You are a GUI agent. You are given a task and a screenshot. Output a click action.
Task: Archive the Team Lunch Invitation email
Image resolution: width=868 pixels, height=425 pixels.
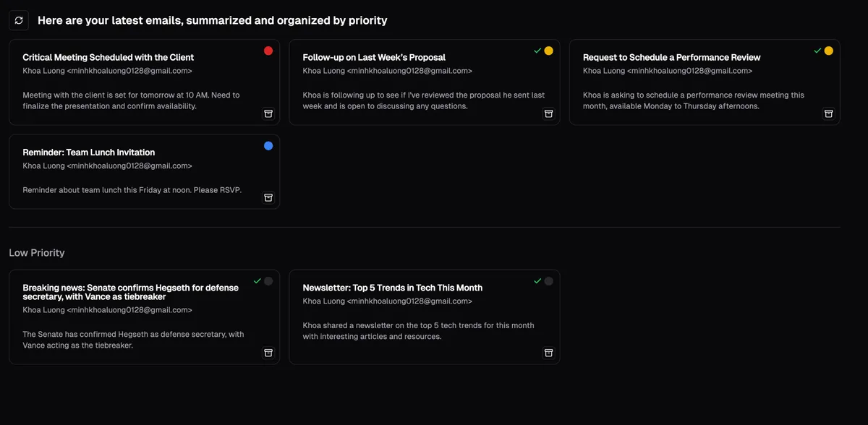[x=268, y=197]
